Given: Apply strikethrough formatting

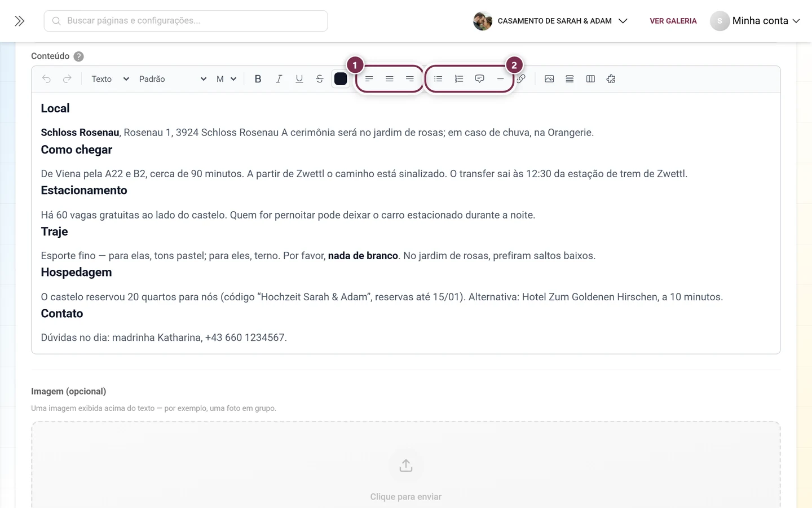Looking at the screenshot, I should 320,79.
